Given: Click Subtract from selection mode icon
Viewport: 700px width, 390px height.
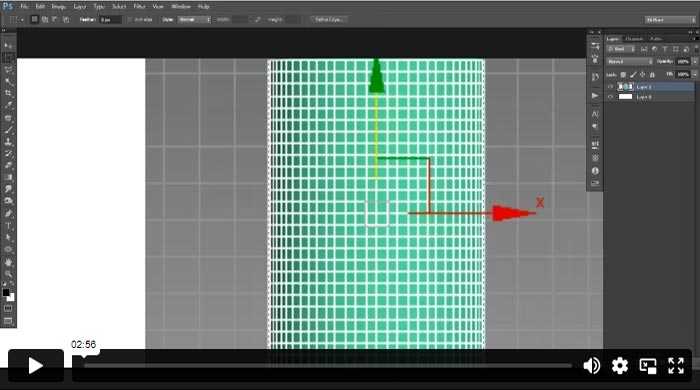Looking at the screenshot, I should pyautogui.click(x=55, y=20).
